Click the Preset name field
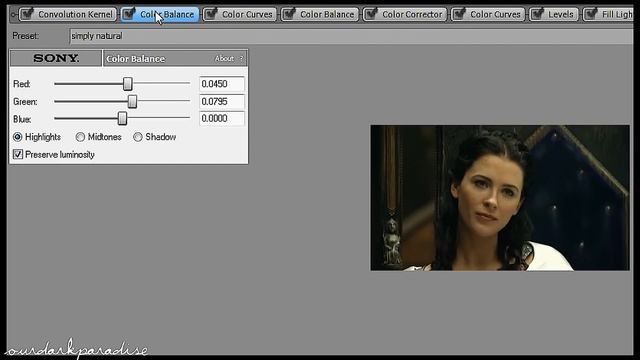This screenshot has height=360, width=640. point(351,36)
